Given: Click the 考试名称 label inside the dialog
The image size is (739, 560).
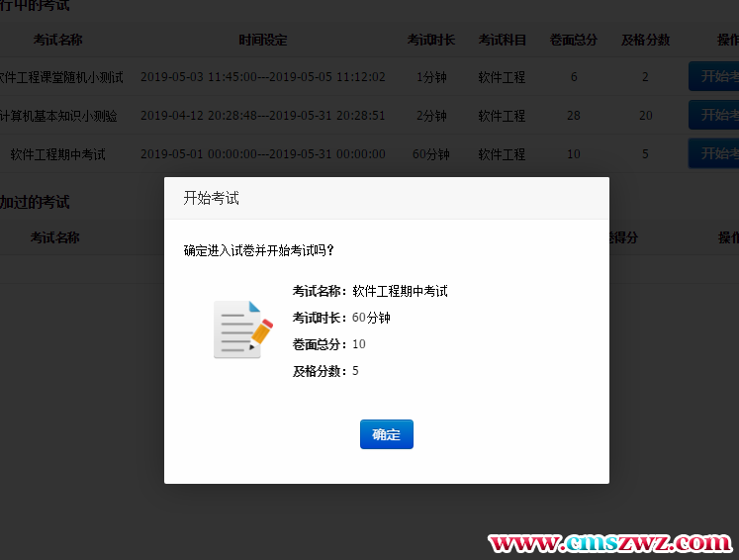Looking at the screenshot, I should coord(319,291).
